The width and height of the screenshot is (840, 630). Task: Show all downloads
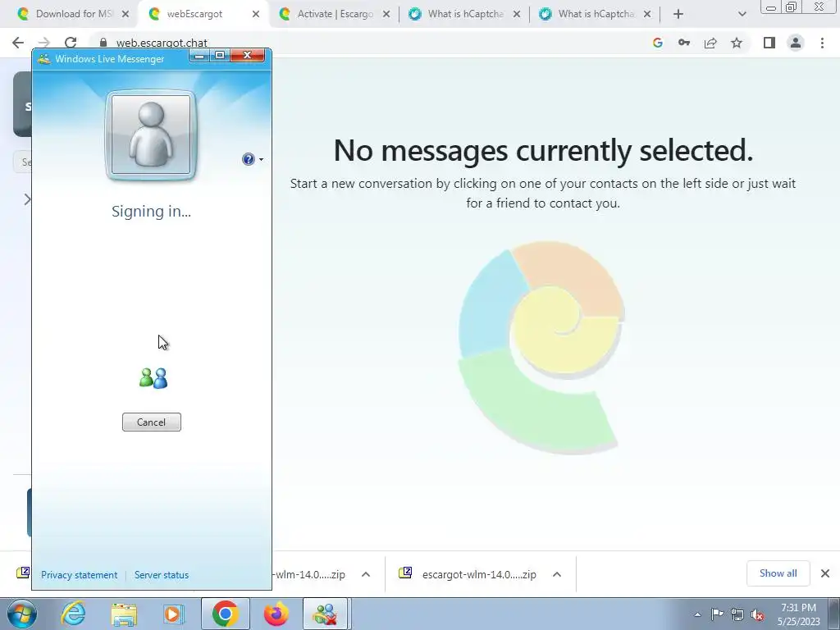778,573
